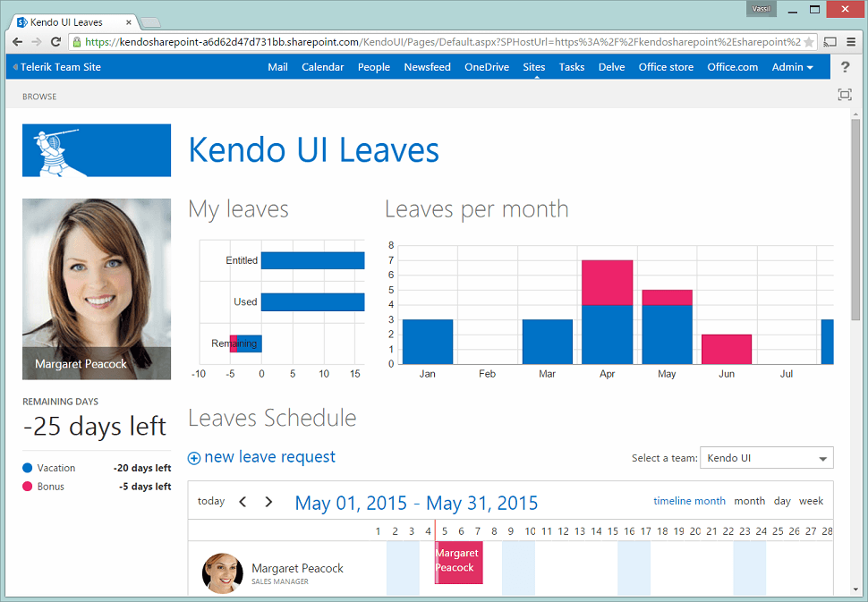Click new leave request link
Screen dimensions: 868x602
(x=269, y=457)
